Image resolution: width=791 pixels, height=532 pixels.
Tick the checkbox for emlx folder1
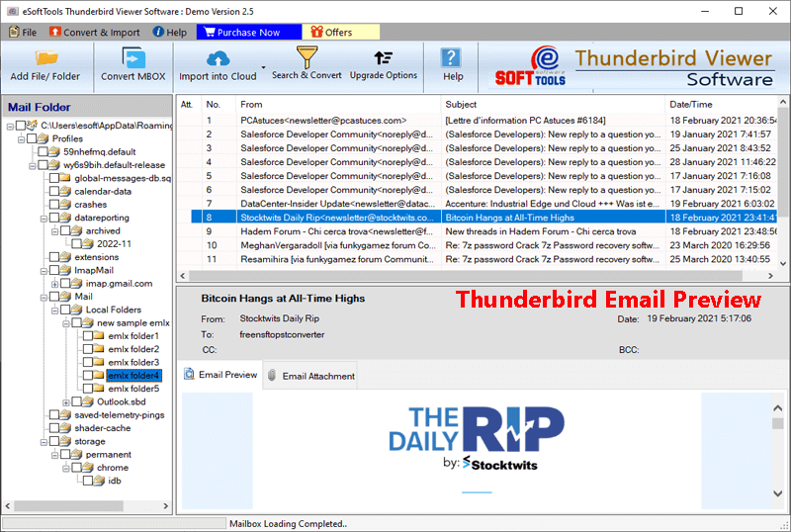[87, 336]
